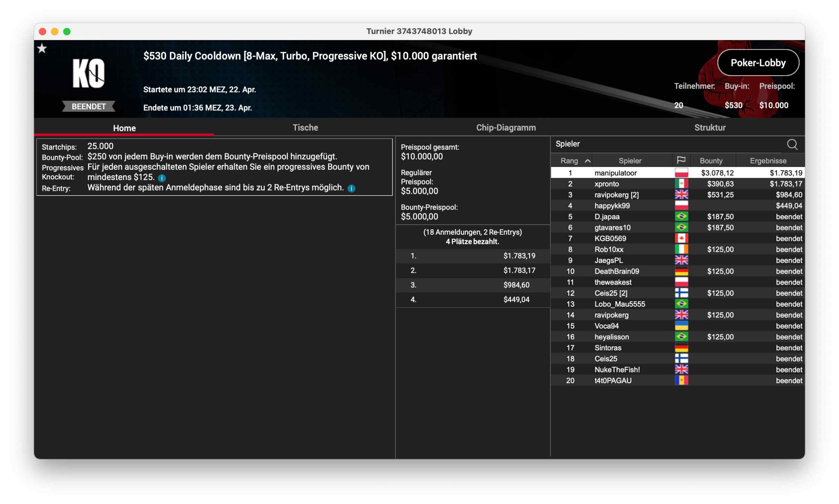Click info icon beside Re-Entry description
Screen dimensions: 839x504
[x=351, y=188]
